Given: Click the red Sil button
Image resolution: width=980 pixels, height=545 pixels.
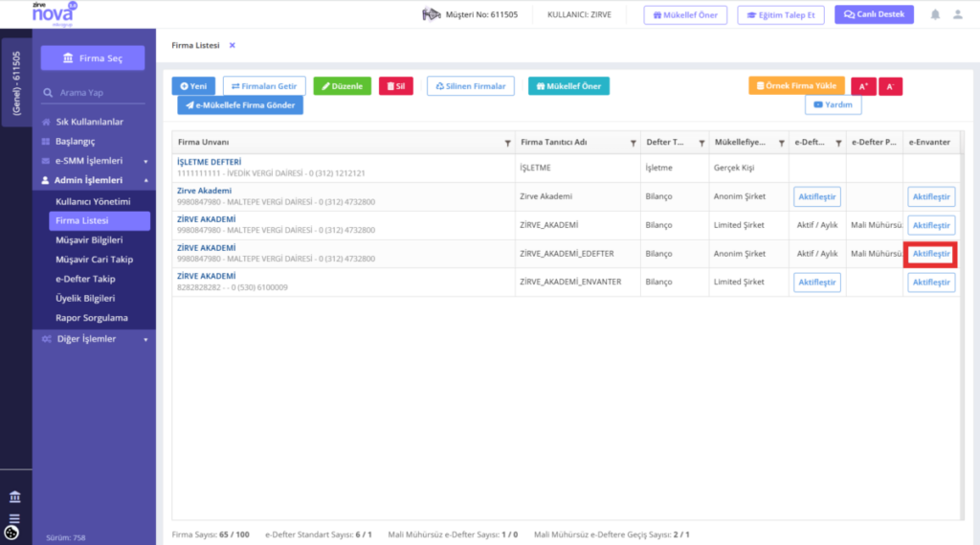Looking at the screenshot, I should (x=395, y=86).
